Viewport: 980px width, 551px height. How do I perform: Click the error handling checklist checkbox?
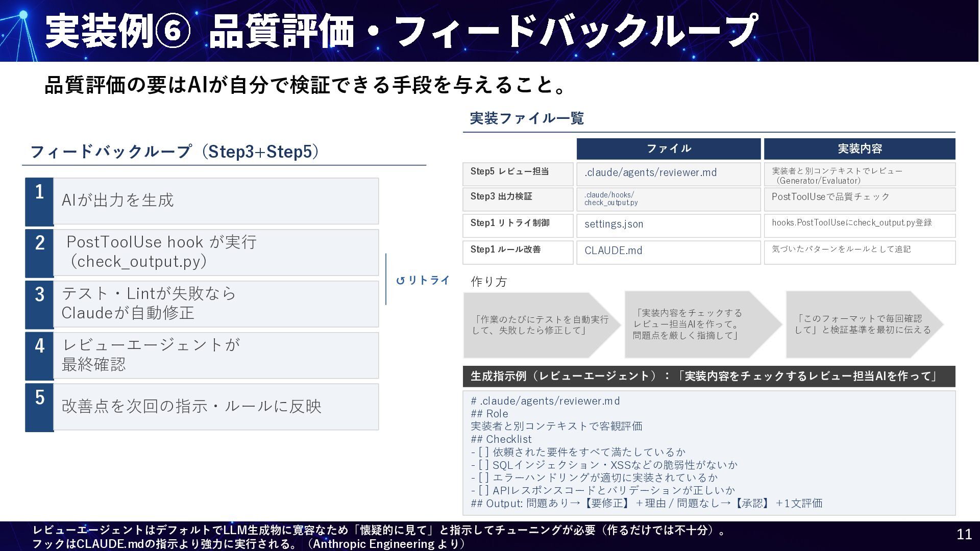483,478
